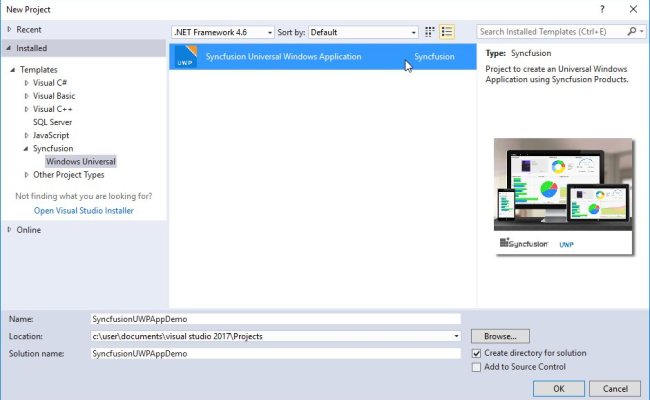Screen dimensions: 650x400
Task: Click the UWP template icon
Action: (186, 56)
